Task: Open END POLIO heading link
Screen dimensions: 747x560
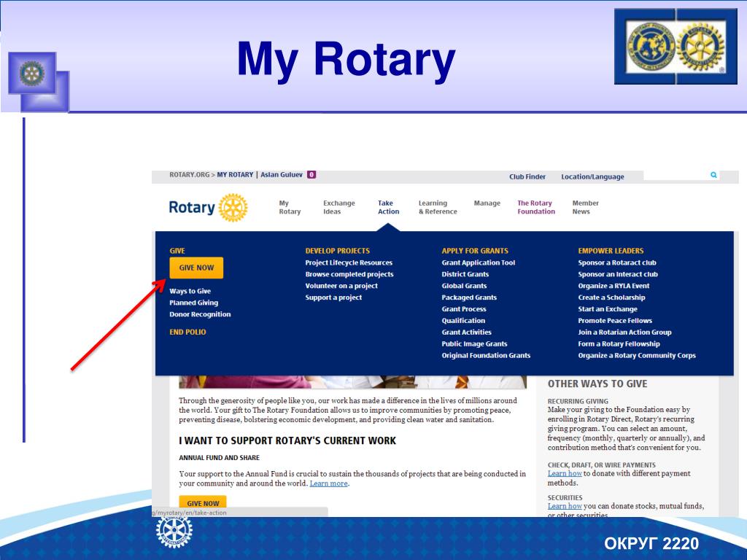Action: tap(187, 332)
